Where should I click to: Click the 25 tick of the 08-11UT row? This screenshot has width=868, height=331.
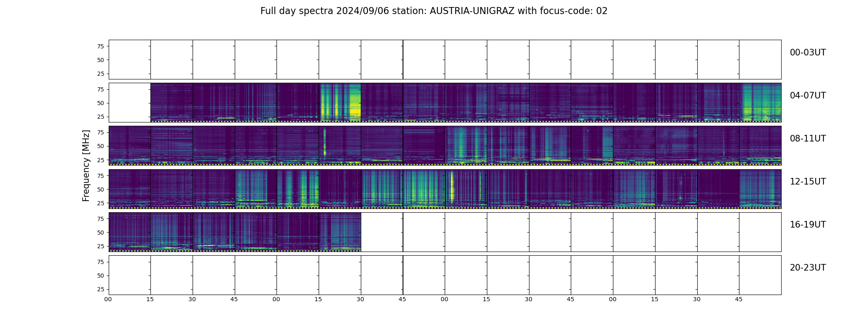coord(100,160)
